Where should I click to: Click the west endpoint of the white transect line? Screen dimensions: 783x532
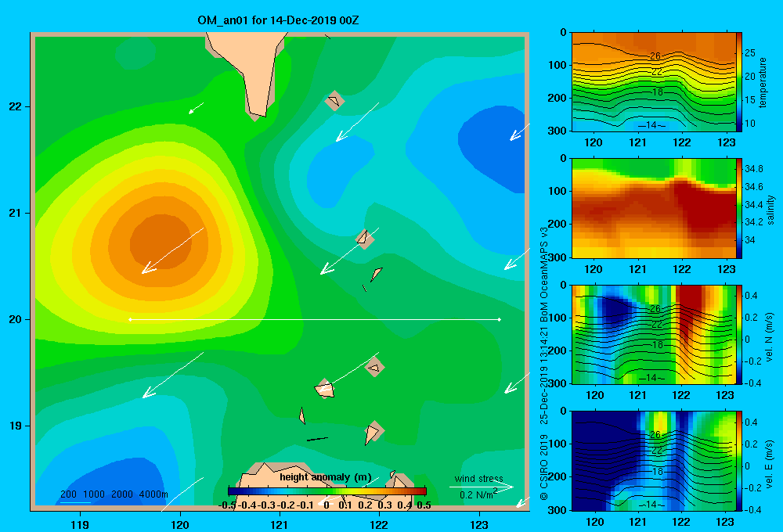pos(130,319)
